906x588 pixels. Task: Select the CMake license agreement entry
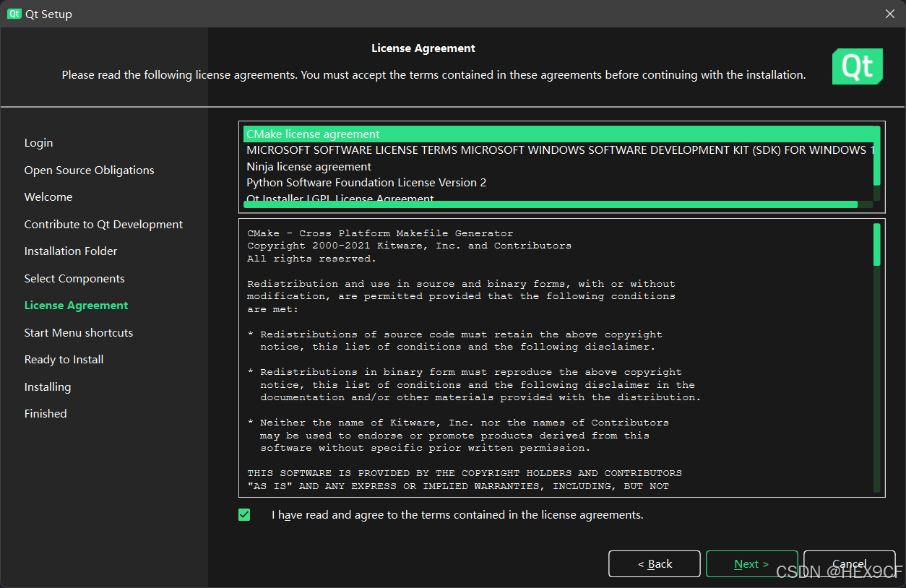coord(558,134)
